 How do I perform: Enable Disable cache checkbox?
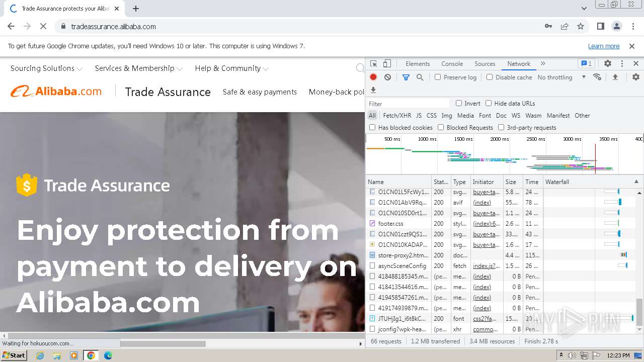(490, 77)
